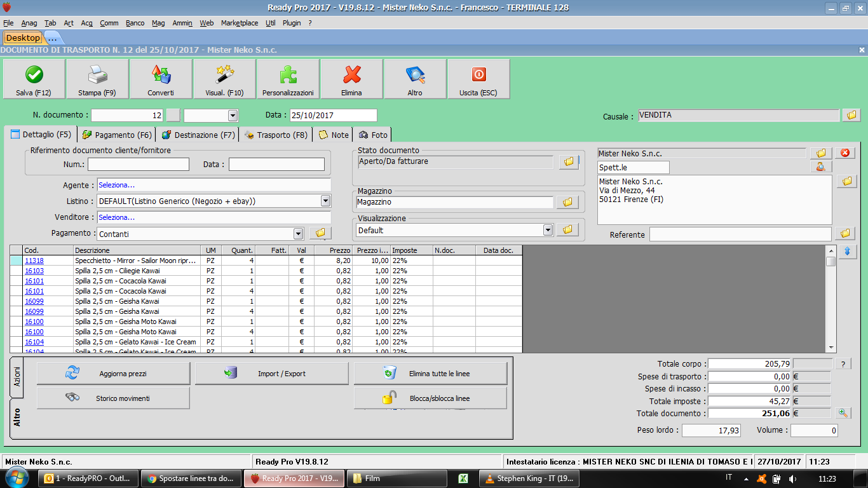
Task: Expand the Listino DEFAULT dropdown
Action: pyautogui.click(x=325, y=201)
